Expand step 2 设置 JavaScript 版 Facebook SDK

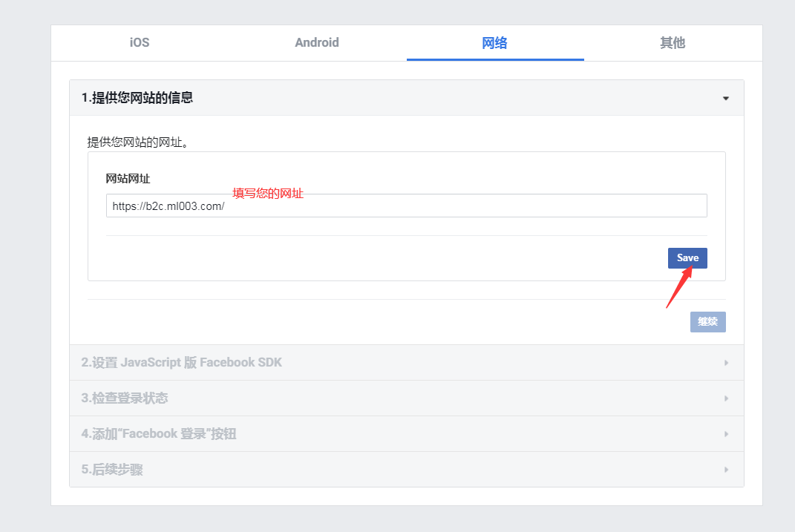(406, 363)
